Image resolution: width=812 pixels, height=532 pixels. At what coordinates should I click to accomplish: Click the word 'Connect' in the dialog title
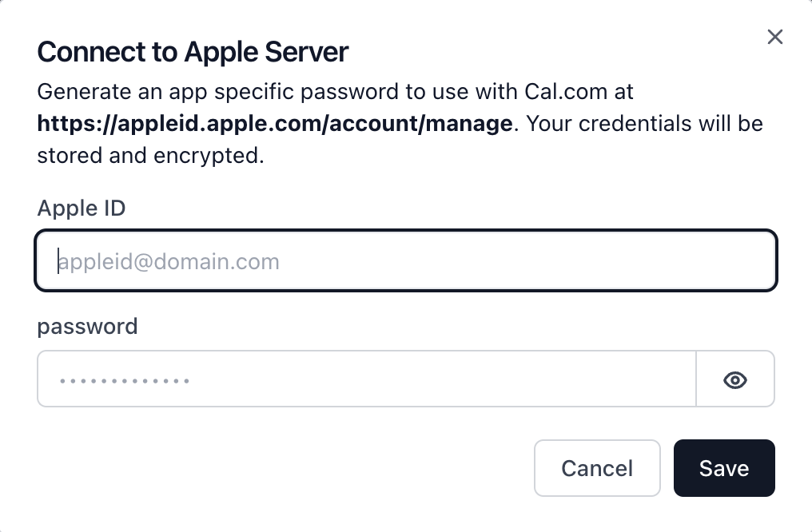coord(92,52)
